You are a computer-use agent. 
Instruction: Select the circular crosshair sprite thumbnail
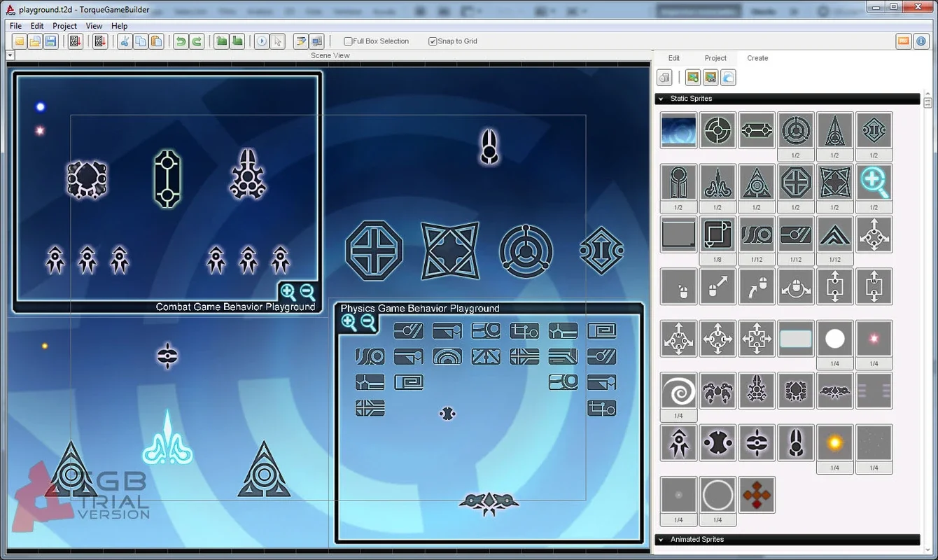point(717,130)
